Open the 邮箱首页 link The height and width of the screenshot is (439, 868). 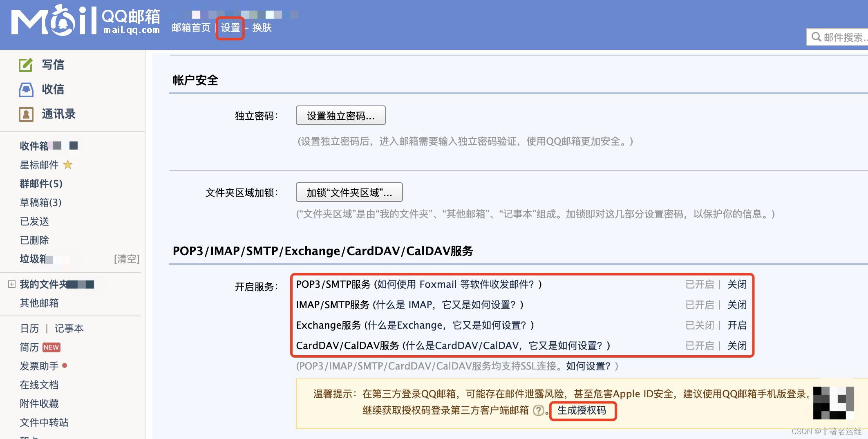point(191,27)
